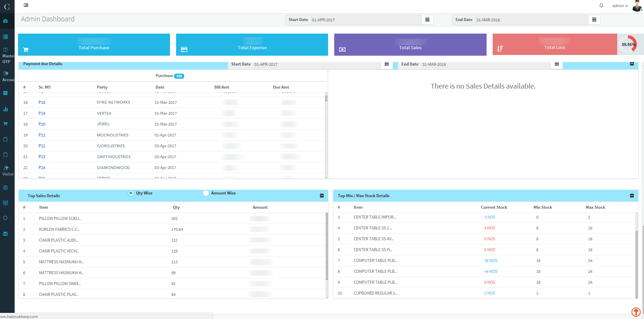Open the Accounts sidebar menu item

7,76
